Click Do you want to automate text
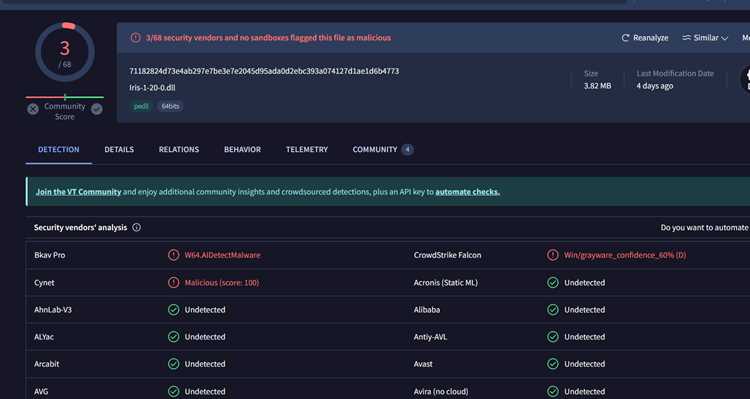The height and width of the screenshot is (399, 750). [x=704, y=228]
